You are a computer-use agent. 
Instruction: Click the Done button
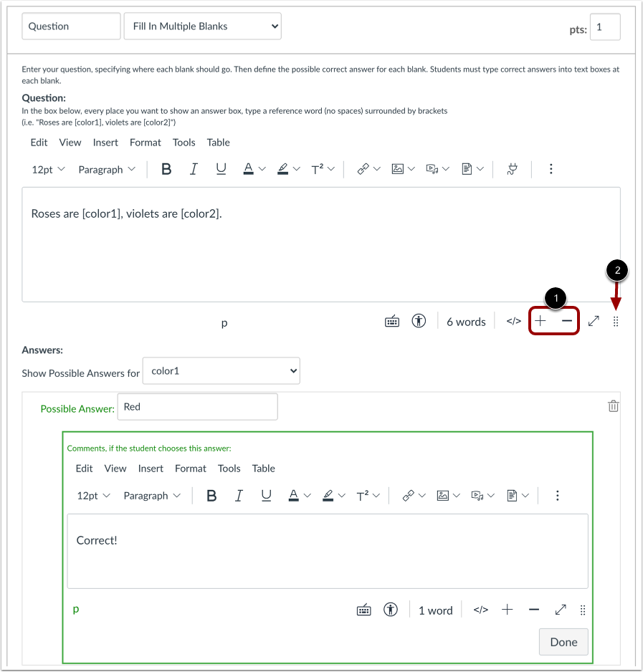(x=563, y=642)
